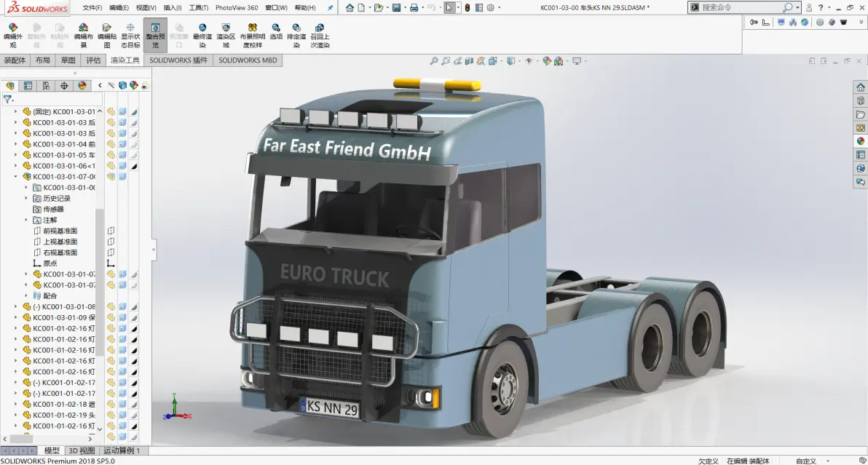The image size is (868, 465).
Task: Click the appearance swatch of (固定) KC001-03-01 row
Action: pos(134,111)
